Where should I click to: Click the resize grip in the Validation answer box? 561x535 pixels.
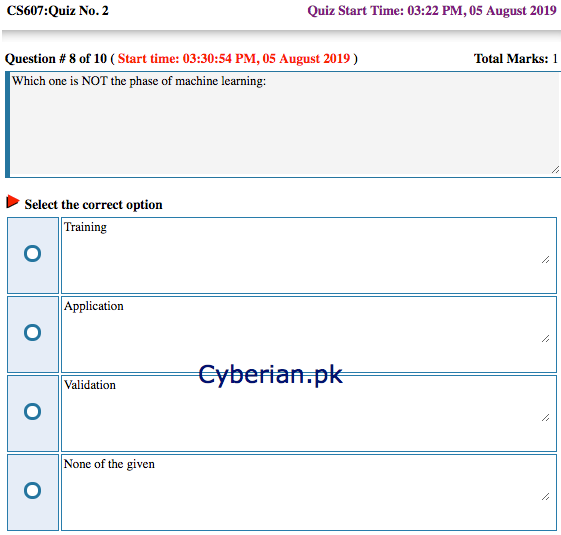(545, 418)
